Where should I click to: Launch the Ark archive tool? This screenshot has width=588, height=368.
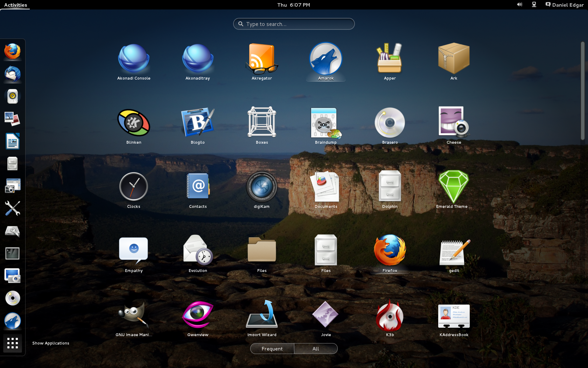click(x=454, y=62)
